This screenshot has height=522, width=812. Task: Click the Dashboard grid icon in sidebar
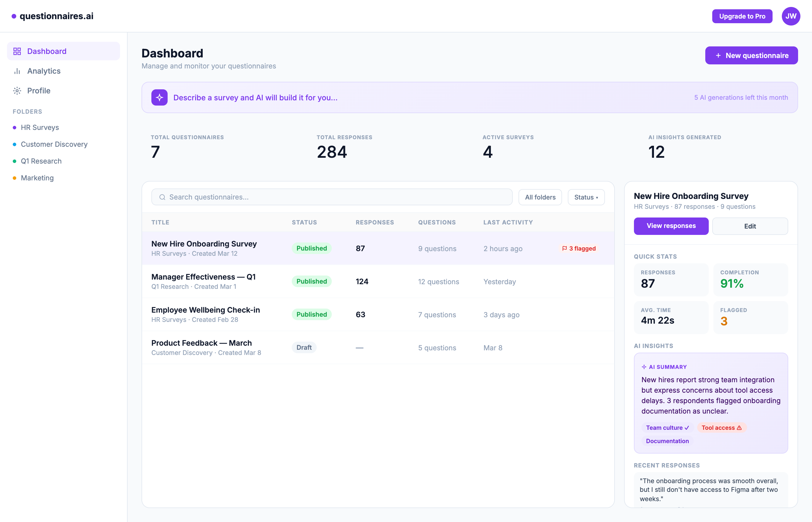17,51
